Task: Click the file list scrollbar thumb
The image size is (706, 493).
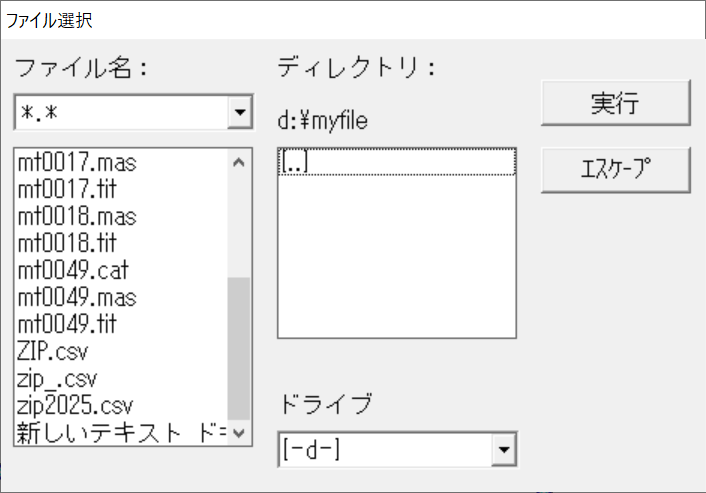Action: coord(239,347)
